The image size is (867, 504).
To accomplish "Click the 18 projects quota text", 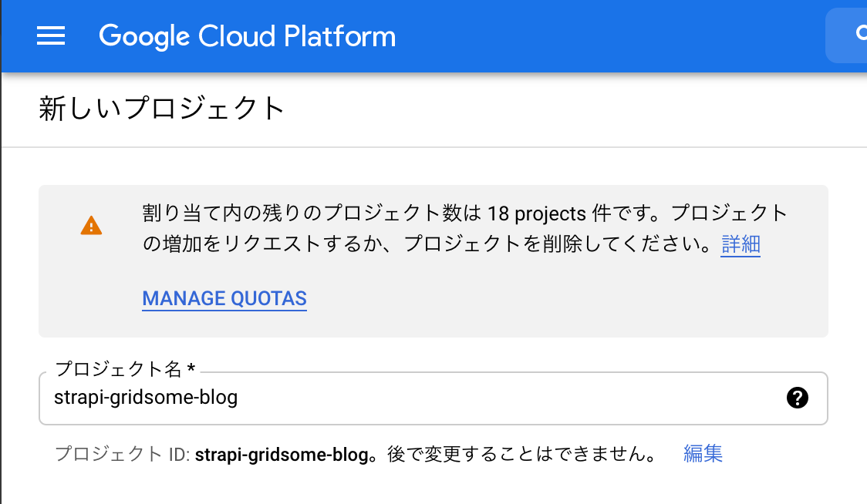I will pyautogui.click(x=536, y=214).
